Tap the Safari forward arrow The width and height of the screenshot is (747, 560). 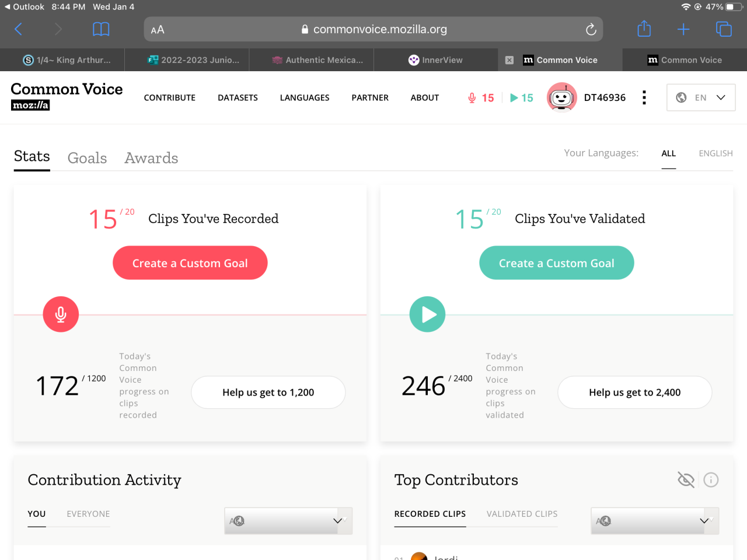(x=58, y=29)
